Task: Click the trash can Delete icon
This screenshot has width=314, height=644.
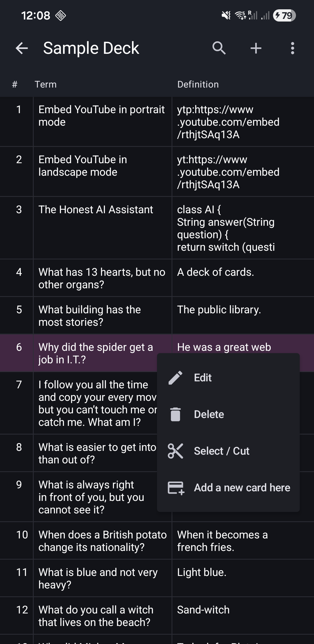Action: click(x=175, y=414)
